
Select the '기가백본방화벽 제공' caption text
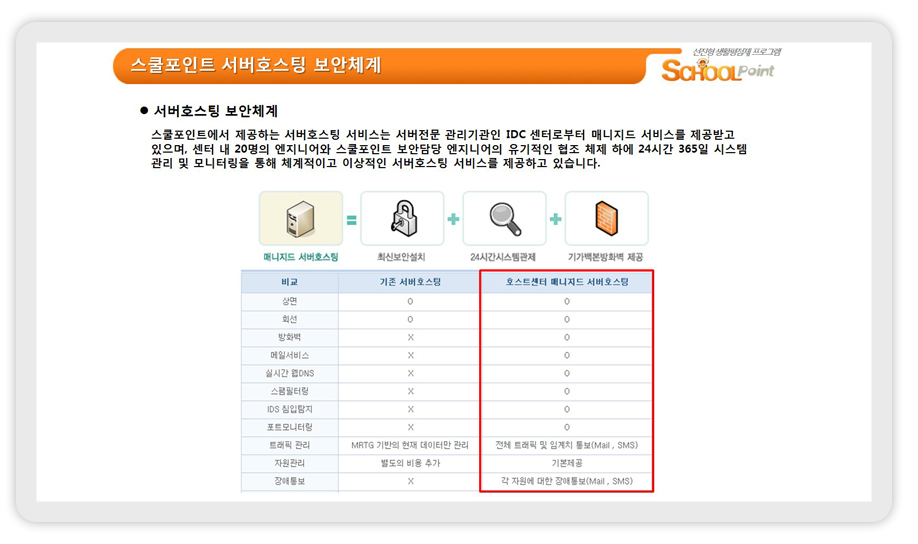(x=606, y=258)
